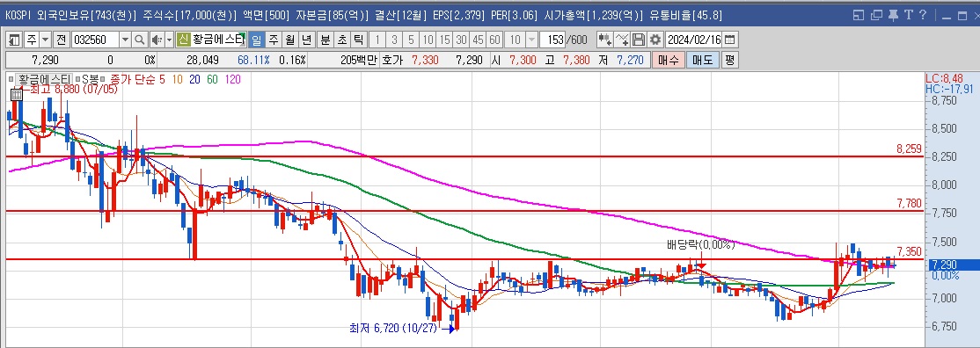Click the 매도 sell button
The height and width of the screenshot is (348, 980).
tap(702, 60)
